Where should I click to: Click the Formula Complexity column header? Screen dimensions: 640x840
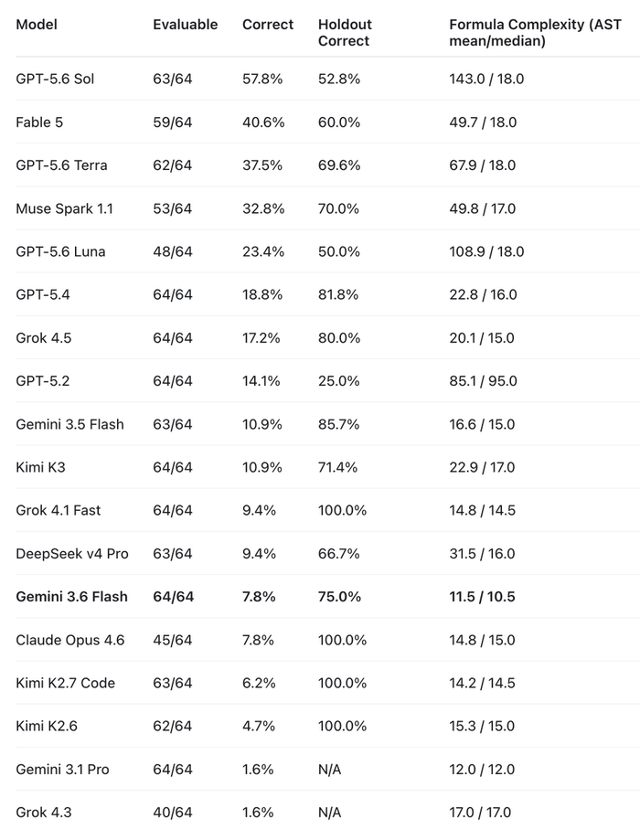point(535,33)
